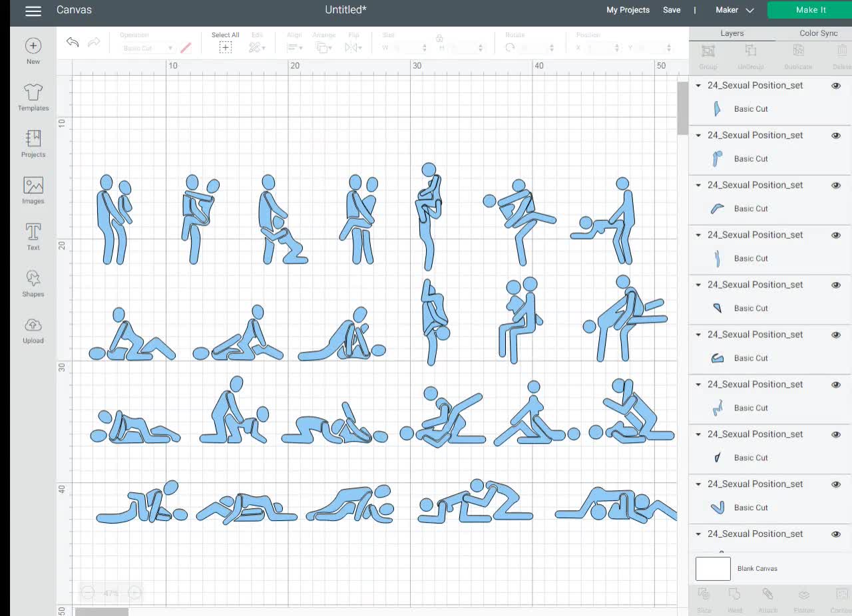Image resolution: width=852 pixels, height=616 pixels.
Task: Open the Arrange dropdown
Action: [324, 48]
